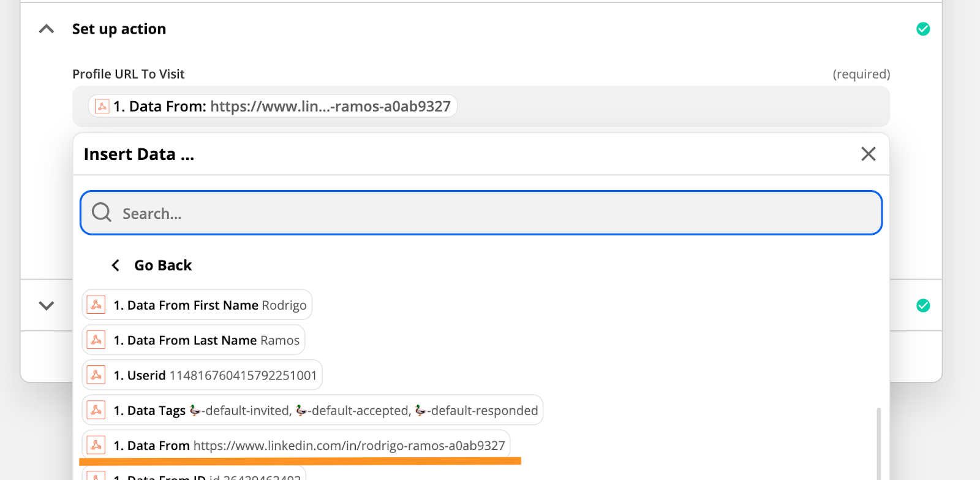Click the Profile URL To Visit input field
Viewport: 980px width, 480px height.
pos(481,106)
